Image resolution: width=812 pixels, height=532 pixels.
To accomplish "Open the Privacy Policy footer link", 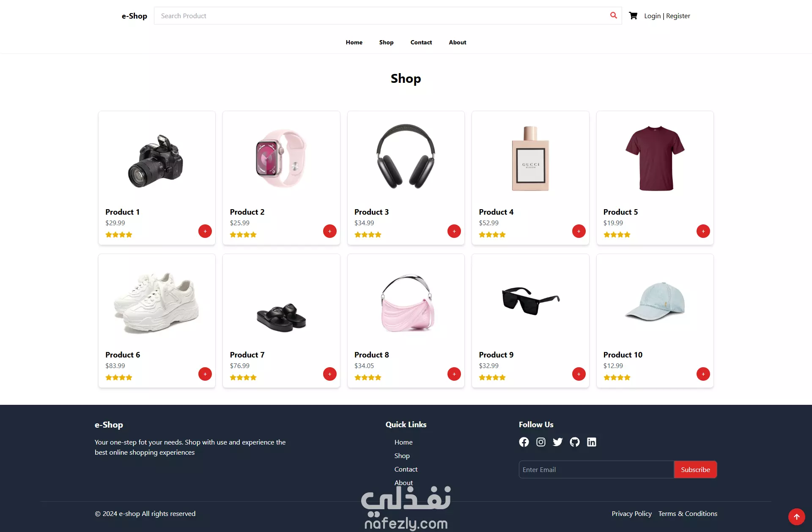I will pos(631,513).
